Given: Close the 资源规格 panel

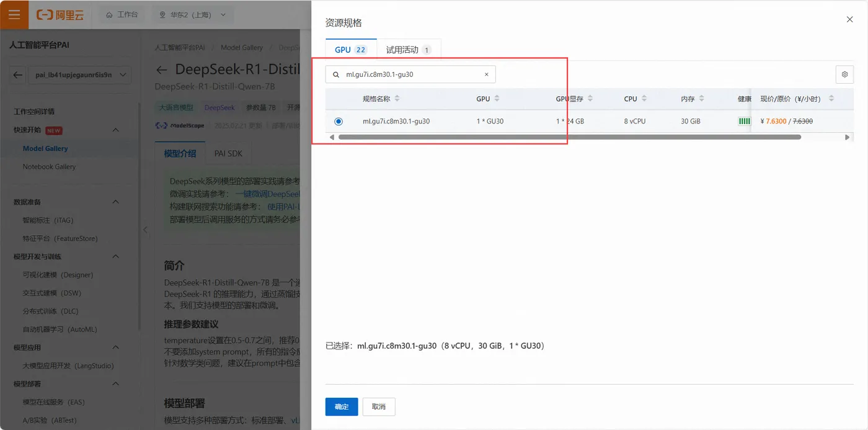Looking at the screenshot, I should coord(849,20).
